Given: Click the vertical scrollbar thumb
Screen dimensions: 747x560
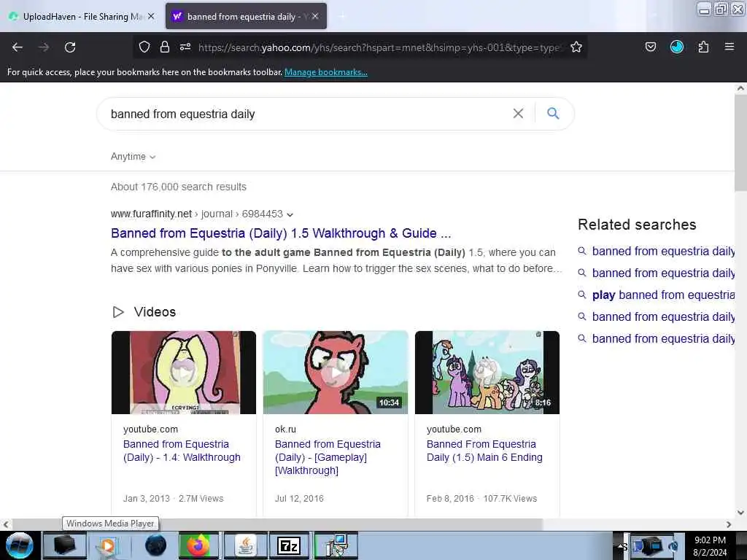Looking at the screenshot, I should (740, 143).
